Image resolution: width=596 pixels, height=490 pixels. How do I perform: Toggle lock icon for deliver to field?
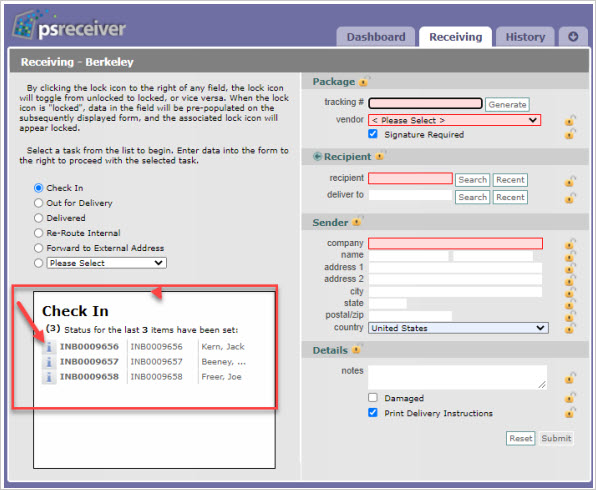570,198
